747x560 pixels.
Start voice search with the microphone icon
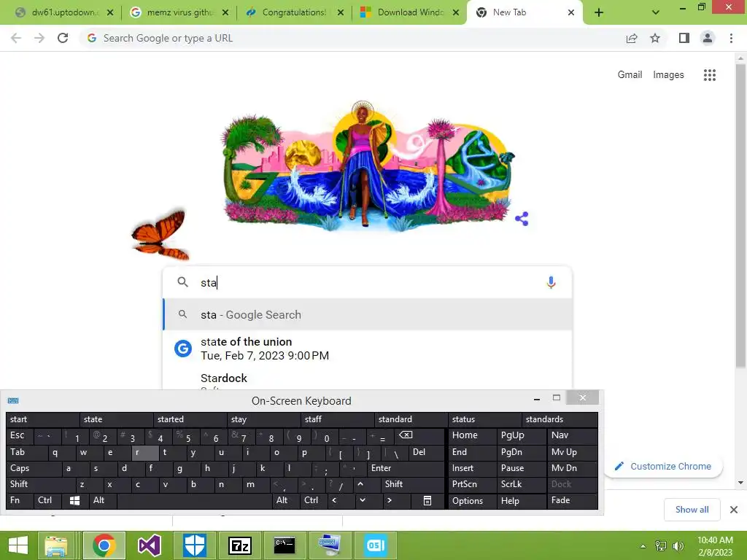[x=551, y=282]
